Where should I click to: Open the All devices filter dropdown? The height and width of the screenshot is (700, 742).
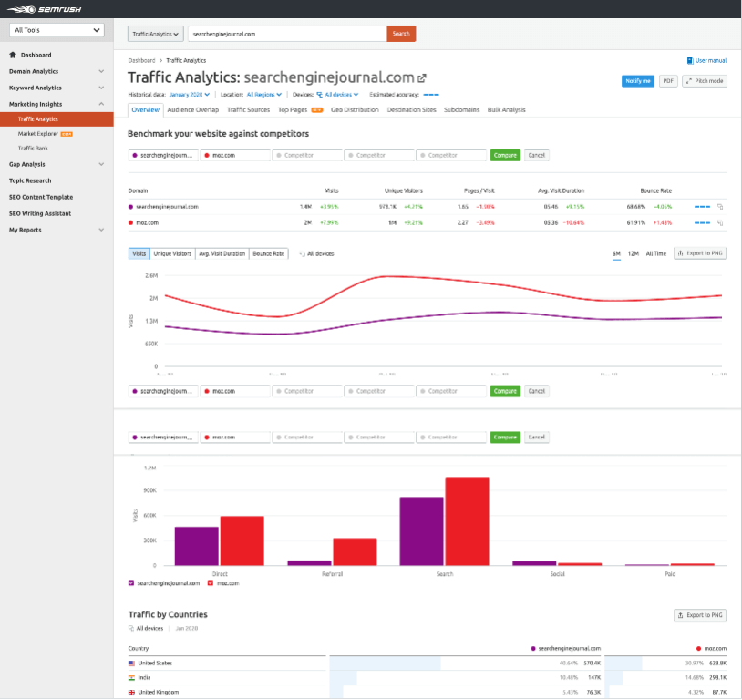(341, 95)
